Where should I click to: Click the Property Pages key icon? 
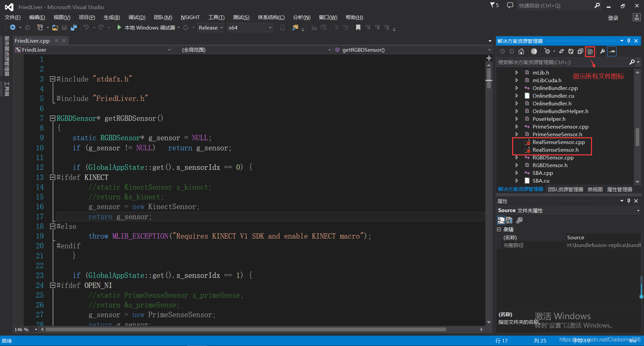tap(520, 220)
